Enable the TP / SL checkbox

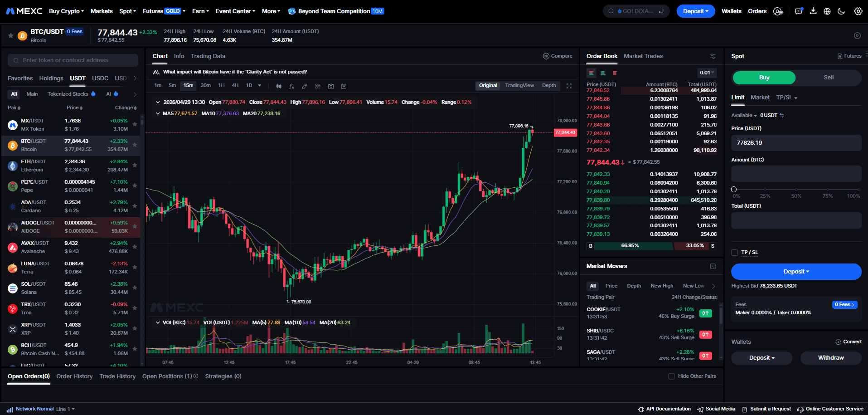[734, 253]
